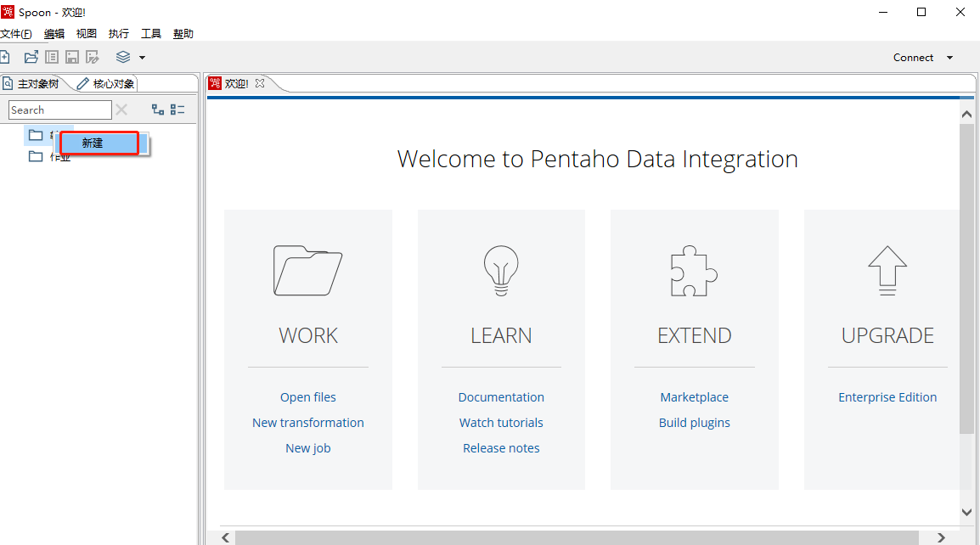Click the Save As toolbar icon
This screenshot has width=980, height=545.
click(93, 58)
